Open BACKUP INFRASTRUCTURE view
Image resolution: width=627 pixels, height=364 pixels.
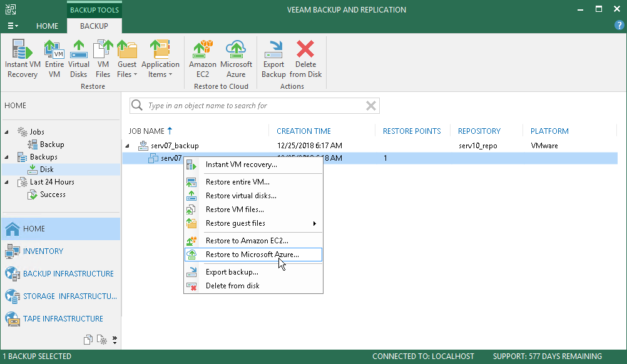[x=61, y=274]
